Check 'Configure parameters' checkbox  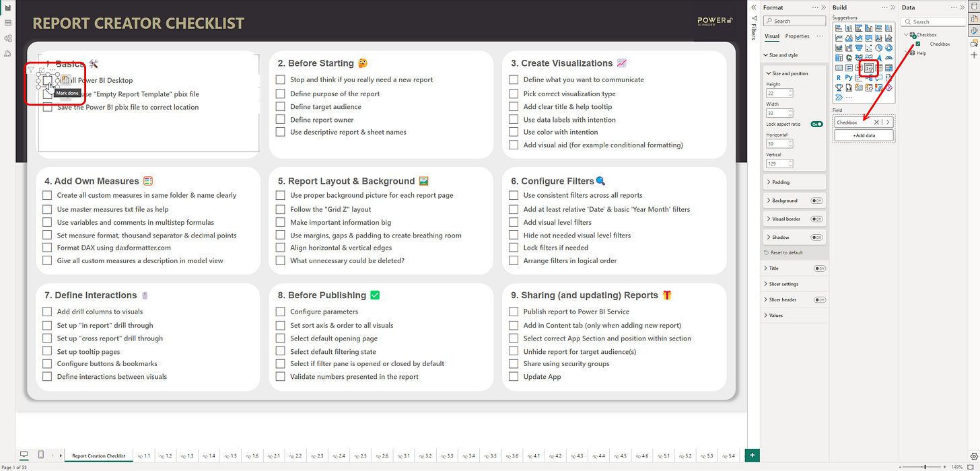click(280, 312)
